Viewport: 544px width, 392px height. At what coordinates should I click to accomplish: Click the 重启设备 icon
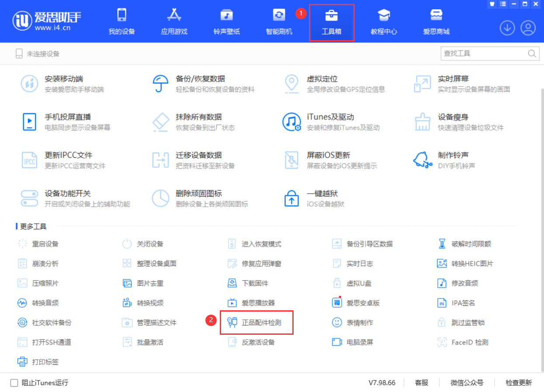click(x=22, y=244)
